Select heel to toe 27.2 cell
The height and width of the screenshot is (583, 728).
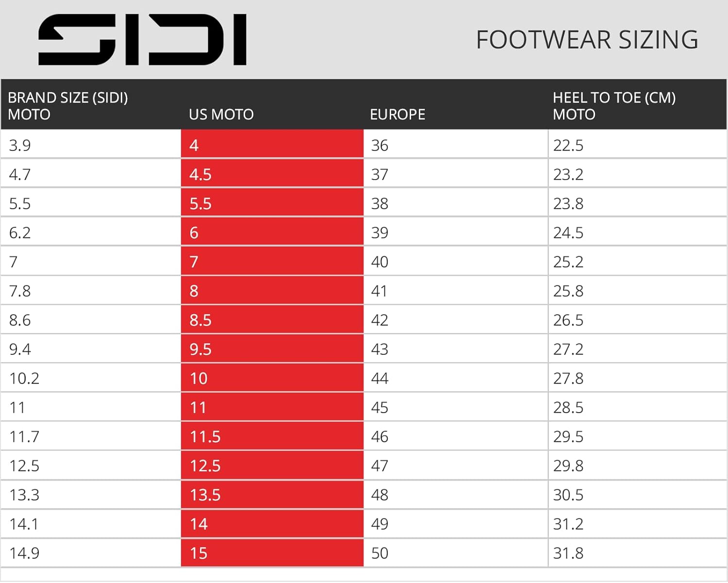[637, 349]
